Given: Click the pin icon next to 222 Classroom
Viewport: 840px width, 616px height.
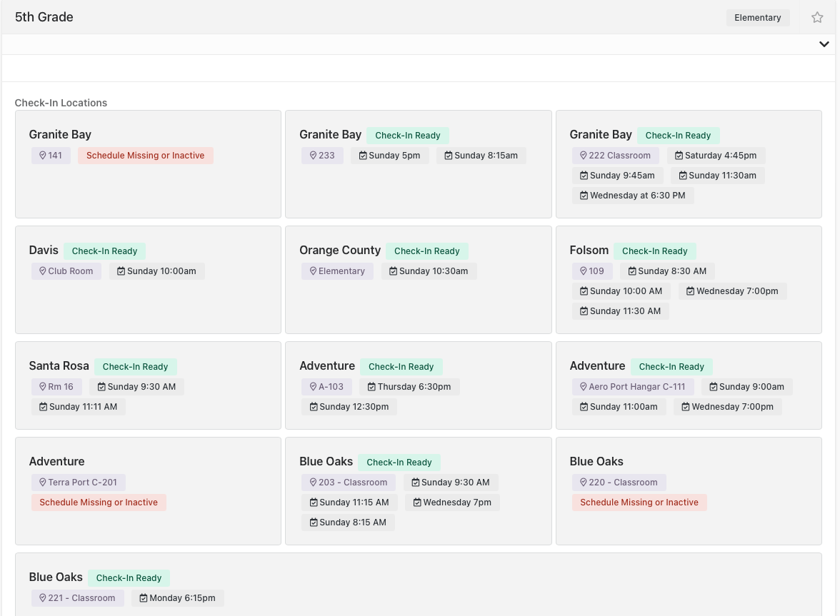Looking at the screenshot, I should point(584,155).
